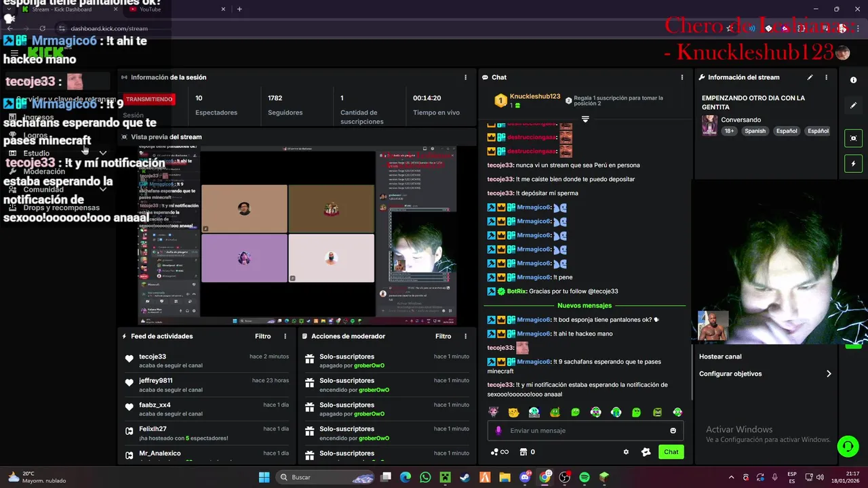Open Spotify from the taskbar

[585, 477]
